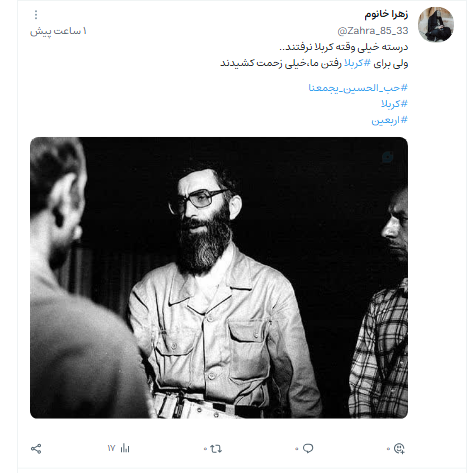The image size is (470, 473).
Task: Click the small watermark icon on photo
Action: (388, 156)
